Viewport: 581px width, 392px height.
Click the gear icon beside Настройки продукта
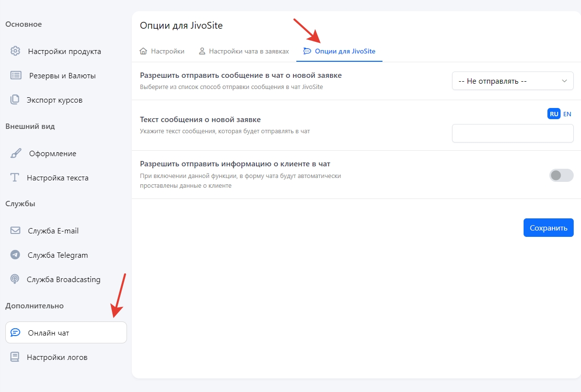point(16,51)
